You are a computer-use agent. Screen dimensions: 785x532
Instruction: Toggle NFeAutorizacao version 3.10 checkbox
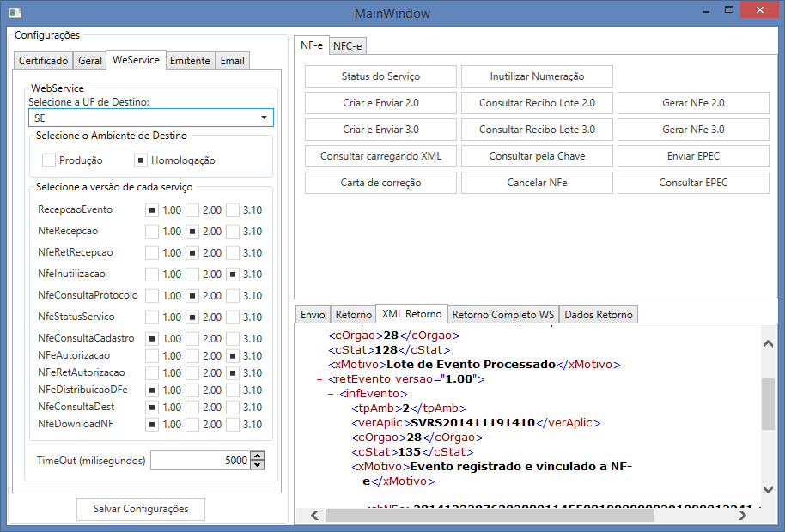pyautogui.click(x=233, y=356)
